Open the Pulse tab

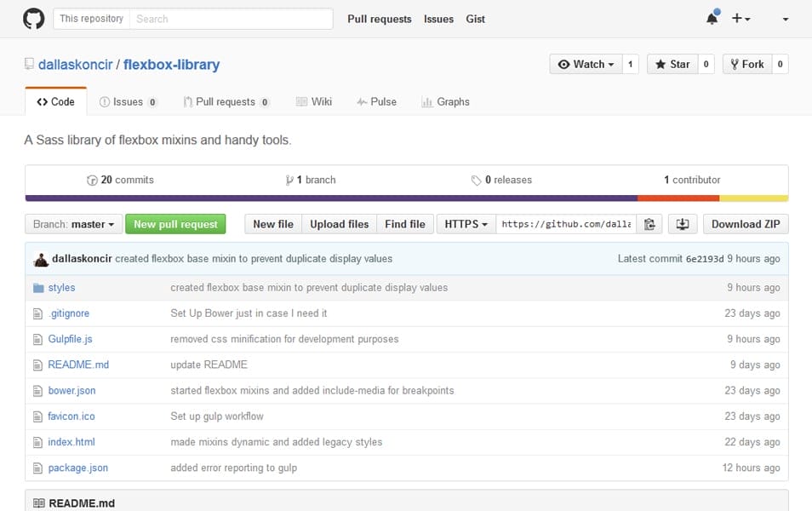[x=376, y=102]
